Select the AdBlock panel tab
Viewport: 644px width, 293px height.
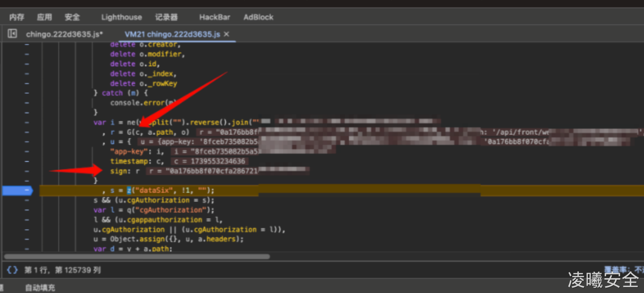(258, 17)
